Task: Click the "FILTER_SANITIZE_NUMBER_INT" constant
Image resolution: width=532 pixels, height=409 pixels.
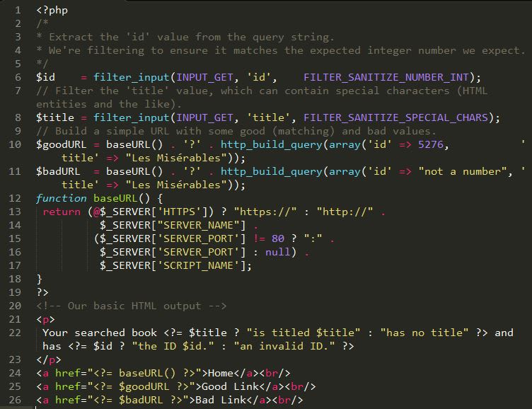Action: (386, 77)
